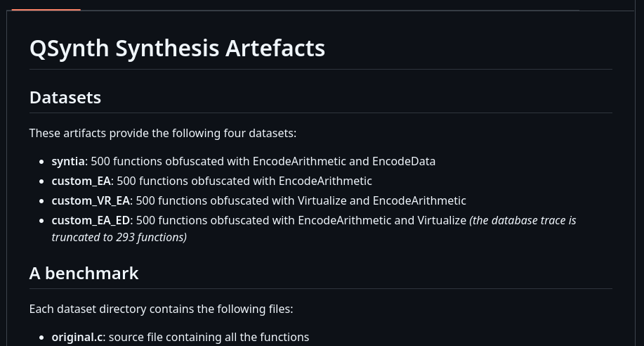The image size is (644, 346).
Task: Click 'source file containing all the functions' description
Action: [x=209, y=338]
